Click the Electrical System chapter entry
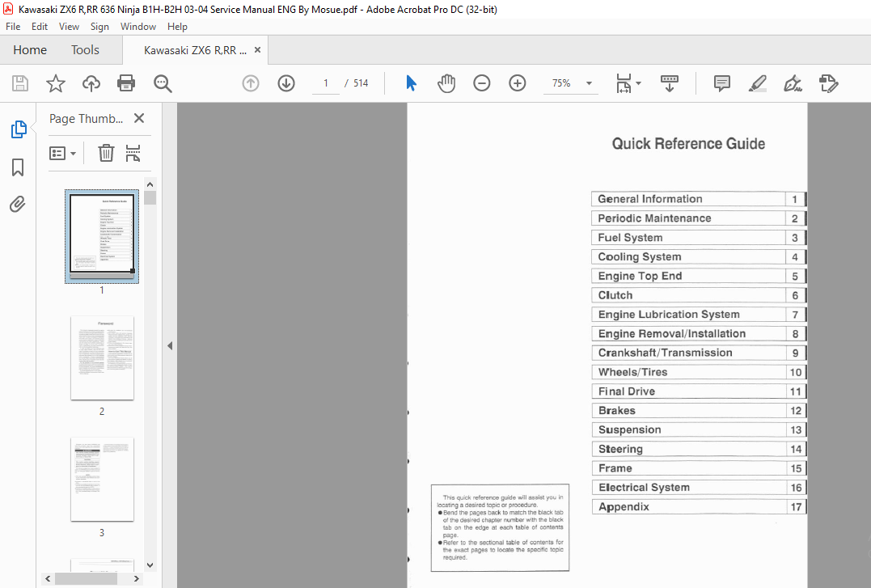Viewport: 871px width, 588px height. click(699, 488)
